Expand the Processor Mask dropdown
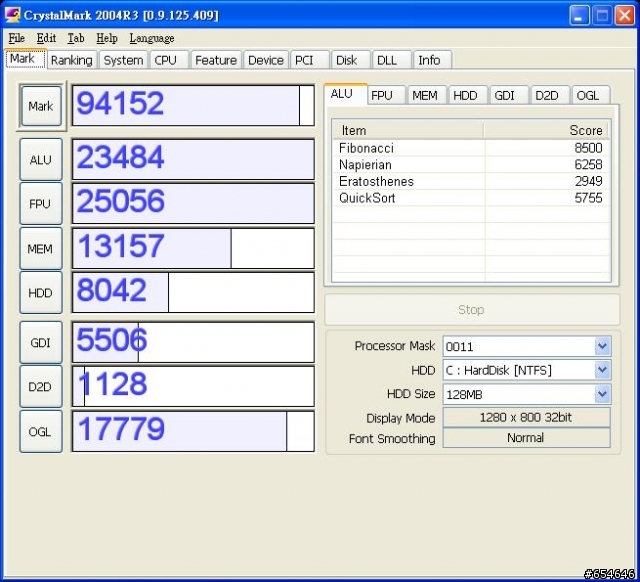640x582 pixels. [603, 347]
